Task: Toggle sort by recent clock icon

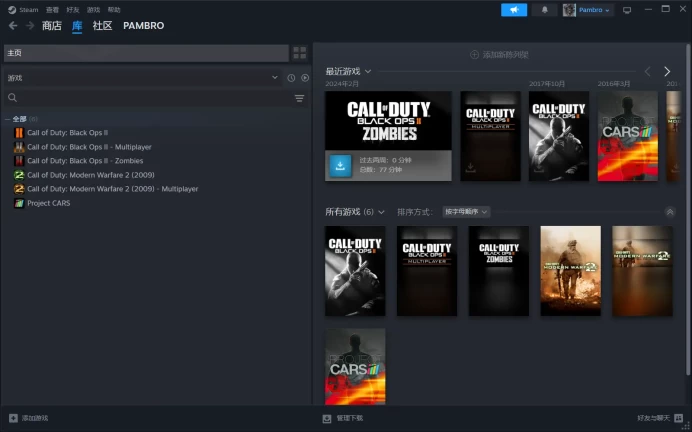Action: tap(291, 78)
